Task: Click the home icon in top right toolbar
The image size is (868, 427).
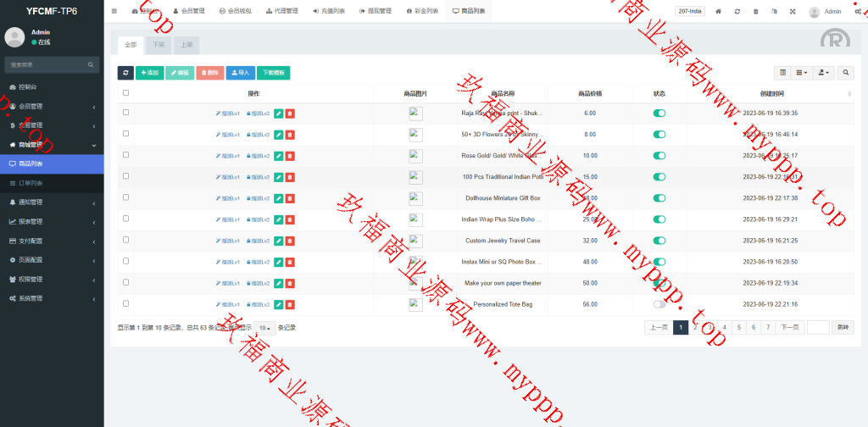Action: tap(719, 12)
